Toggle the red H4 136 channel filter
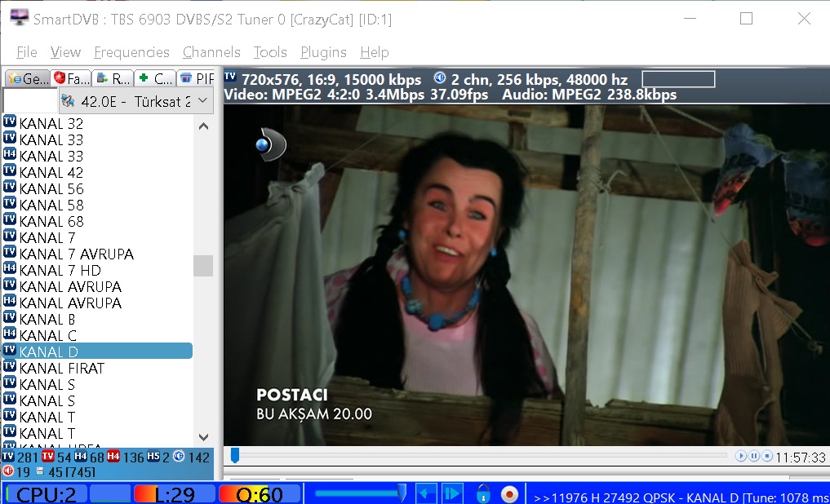 tap(126, 457)
